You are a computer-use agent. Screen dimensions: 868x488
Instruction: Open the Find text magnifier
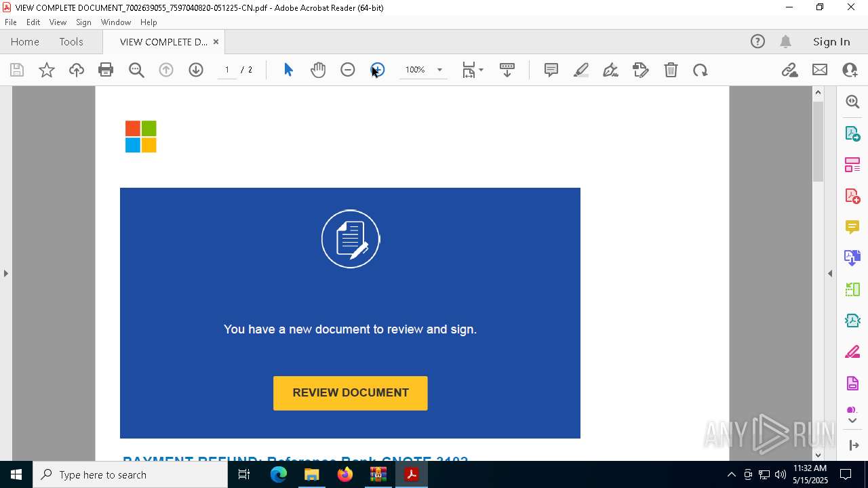point(136,70)
